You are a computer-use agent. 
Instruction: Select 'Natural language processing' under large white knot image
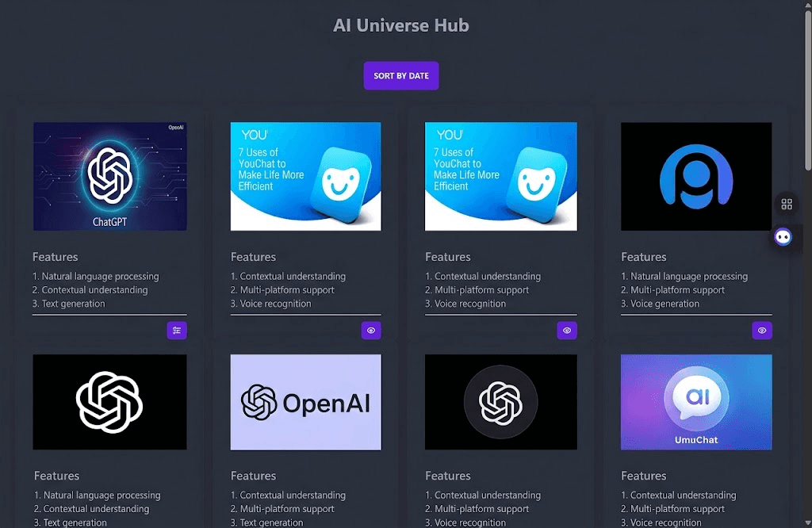(x=101, y=495)
